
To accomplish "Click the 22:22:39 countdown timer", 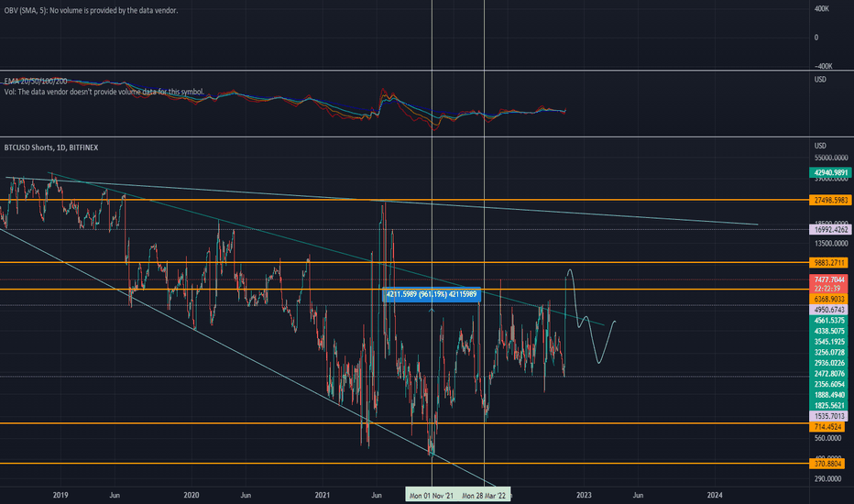I will (828, 289).
